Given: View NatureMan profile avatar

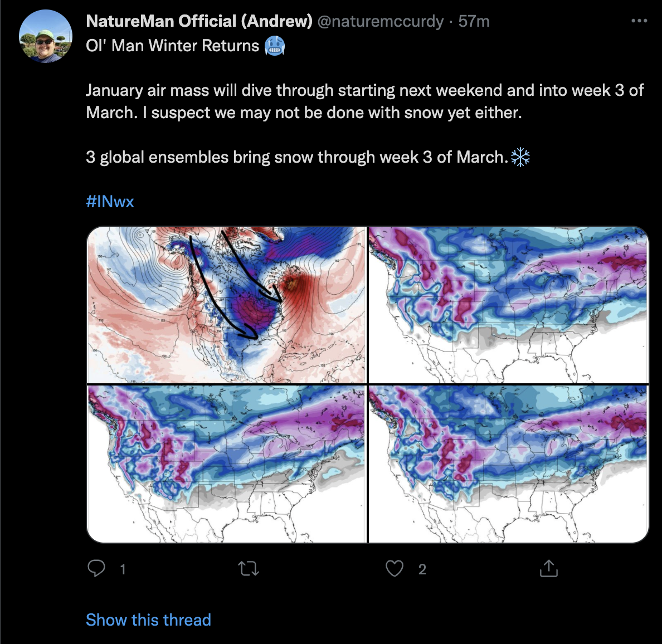Looking at the screenshot, I should [46, 36].
